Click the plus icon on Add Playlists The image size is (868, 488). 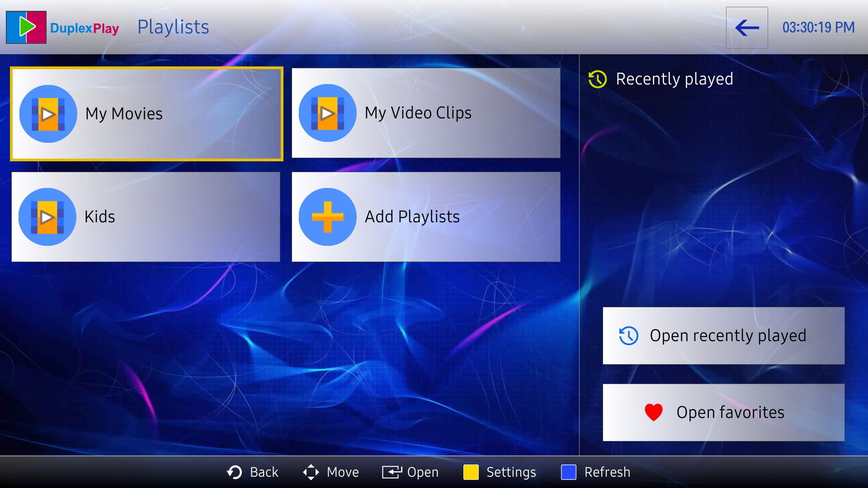pos(328,217)
